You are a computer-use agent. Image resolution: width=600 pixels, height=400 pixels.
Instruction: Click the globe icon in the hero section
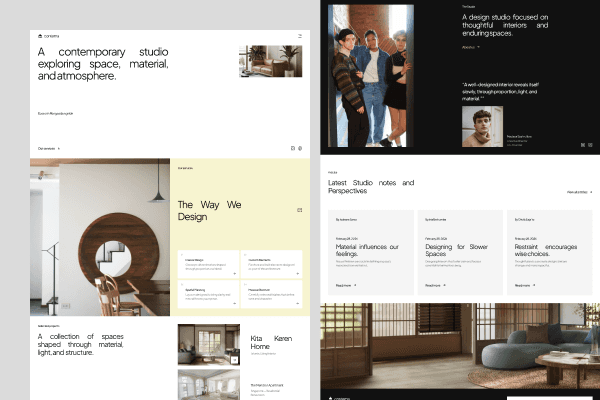point(300,148)
